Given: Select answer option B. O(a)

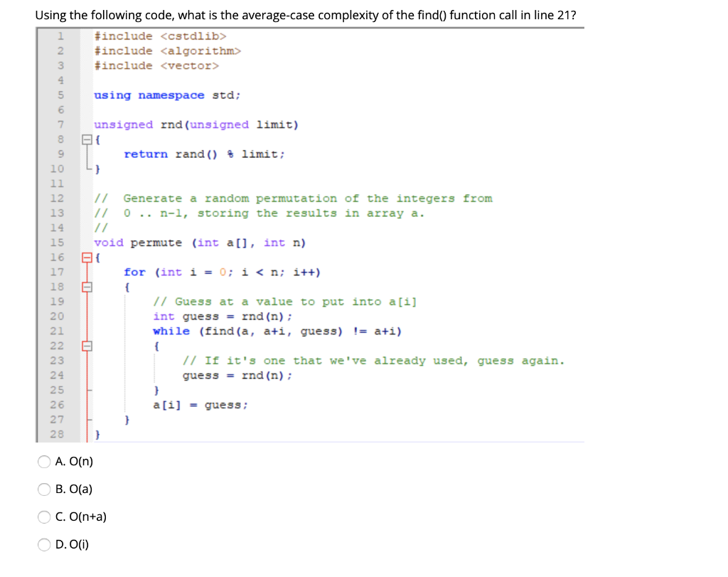Looking at the screenshot, I should (x=43, y=489).
